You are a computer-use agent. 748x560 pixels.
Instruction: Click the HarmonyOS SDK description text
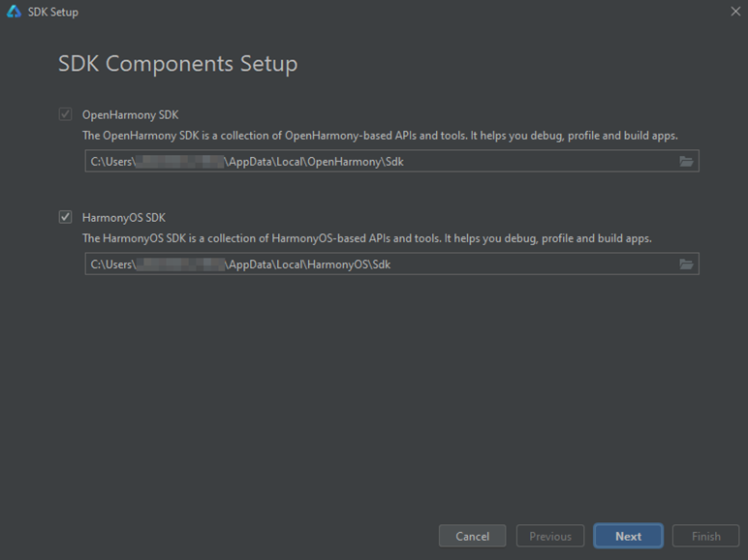(367, 238)
